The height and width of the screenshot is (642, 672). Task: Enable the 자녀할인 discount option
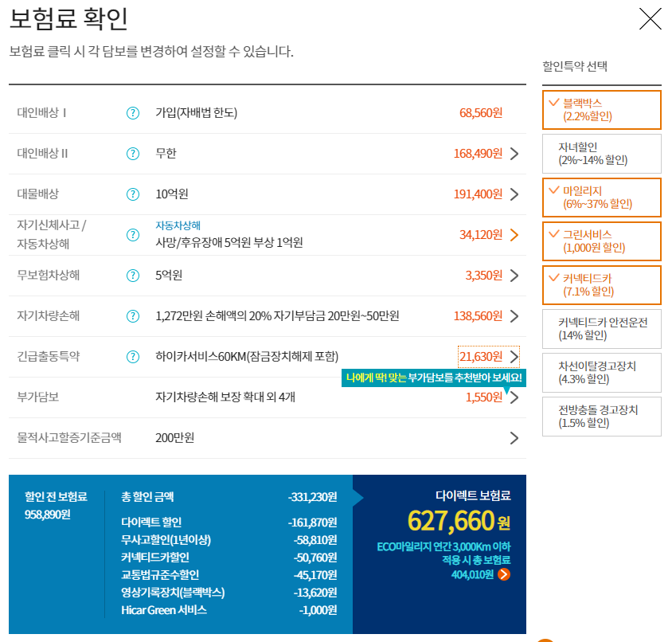601,154
